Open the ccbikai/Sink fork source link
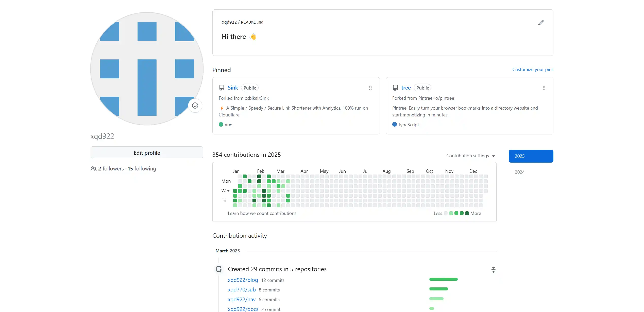The image size is (644, 312). pos(256,98)
